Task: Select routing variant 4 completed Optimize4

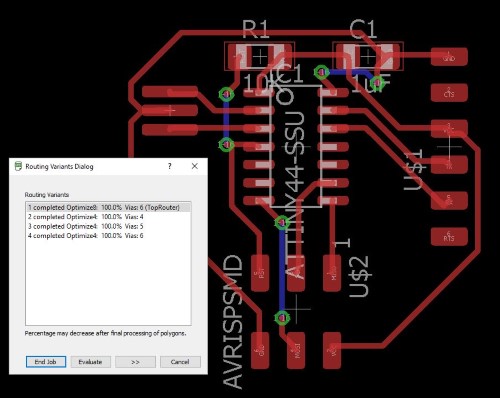Action: click(108, 236)
